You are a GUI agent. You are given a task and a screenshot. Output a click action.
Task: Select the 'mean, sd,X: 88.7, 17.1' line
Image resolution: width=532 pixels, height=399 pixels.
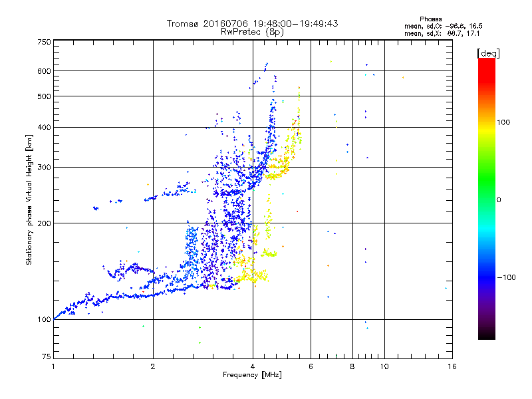point(442,33)
